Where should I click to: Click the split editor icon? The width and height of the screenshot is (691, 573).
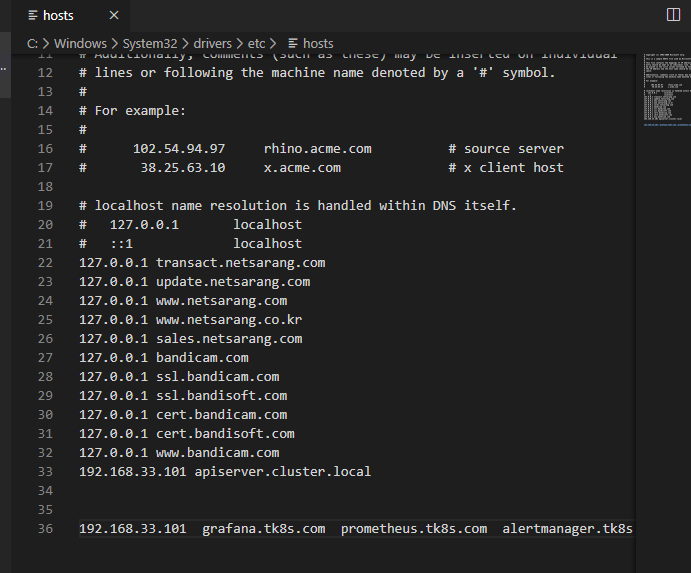click(673, 15)
